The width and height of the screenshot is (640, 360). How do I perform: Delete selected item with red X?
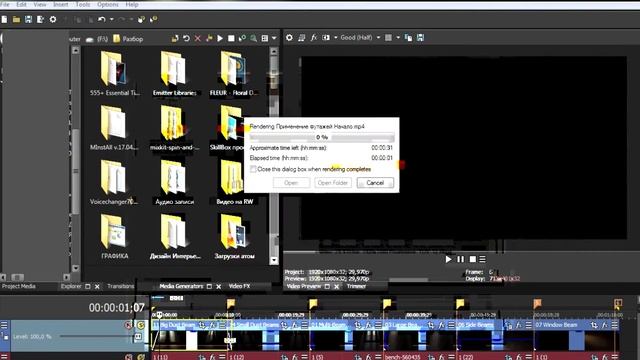[198, 38]
